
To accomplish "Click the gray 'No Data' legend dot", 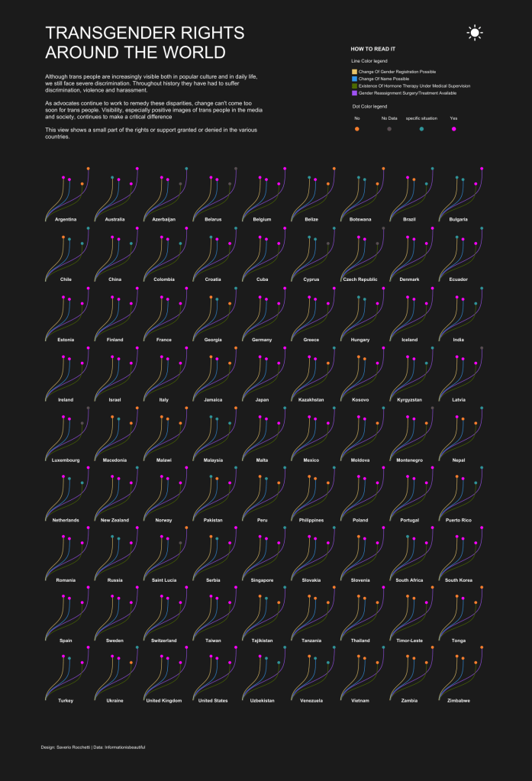I will coord(389,130).
